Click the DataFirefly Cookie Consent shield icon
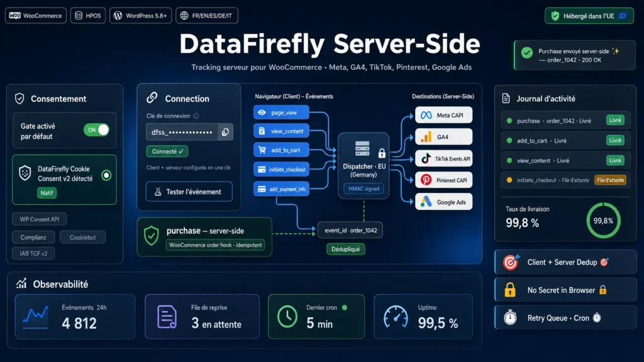644x362 pixels. point(25,173)
